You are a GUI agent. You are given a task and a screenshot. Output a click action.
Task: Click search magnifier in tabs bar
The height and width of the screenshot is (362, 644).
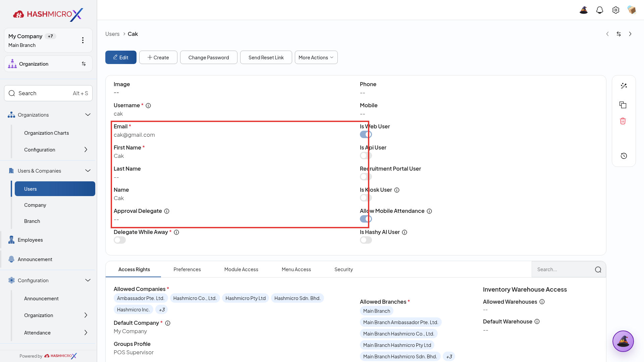point(598,269)
